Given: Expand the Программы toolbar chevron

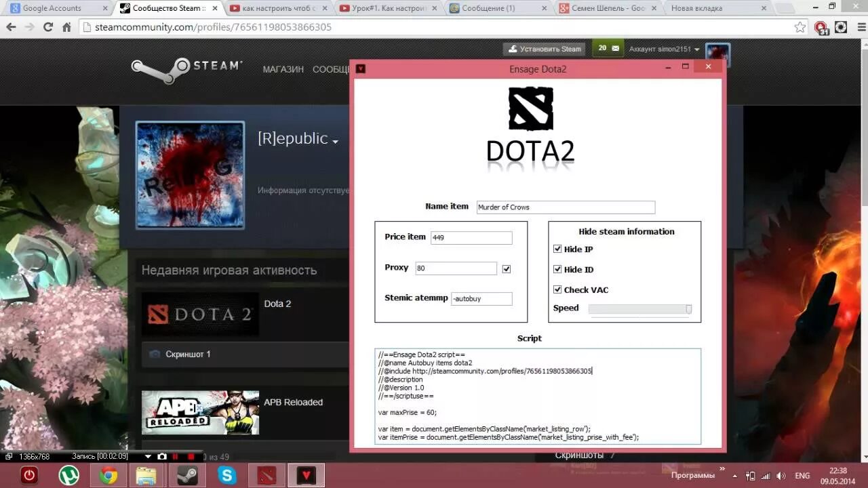Looking at the screenshot, I should pos(723,469).
